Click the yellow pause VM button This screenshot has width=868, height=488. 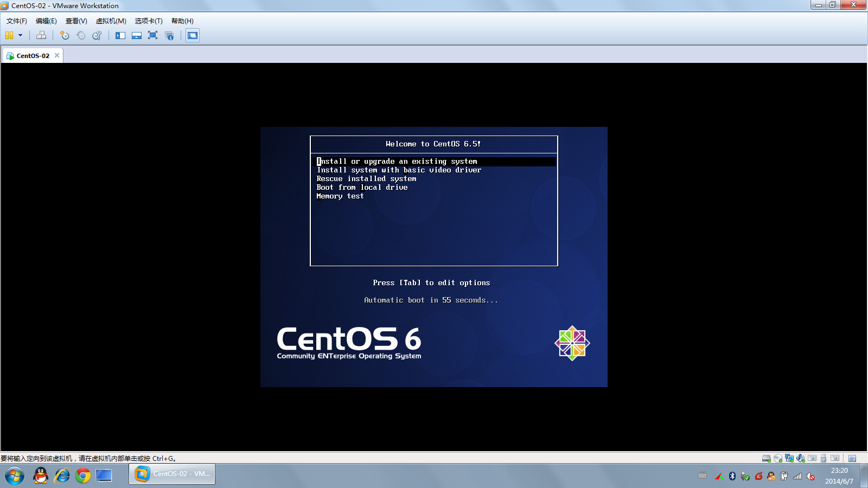click(x=9, y=35)
